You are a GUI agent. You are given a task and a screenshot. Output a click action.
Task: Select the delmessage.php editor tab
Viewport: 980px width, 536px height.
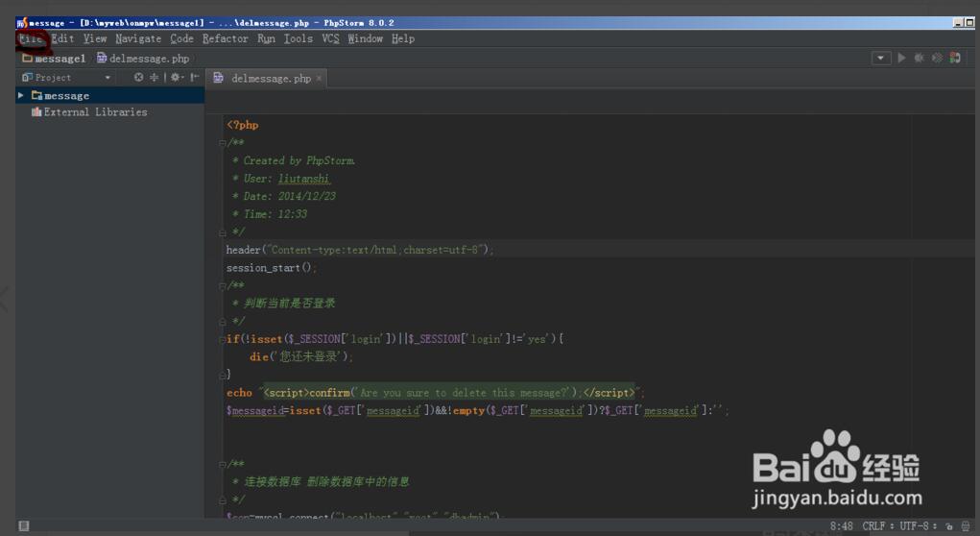pos(265,78)
